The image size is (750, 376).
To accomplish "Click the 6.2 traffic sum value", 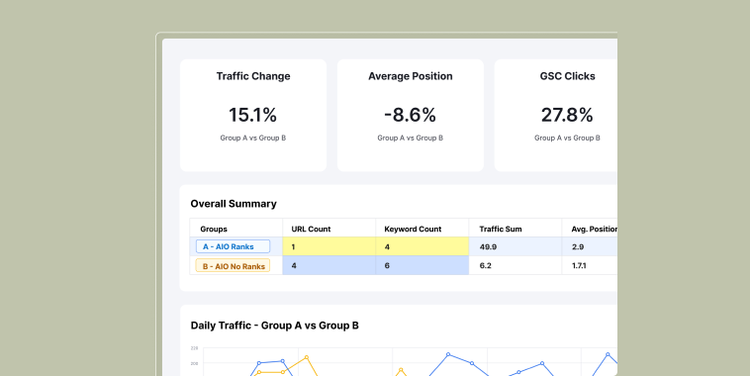I will click(485, 265).
